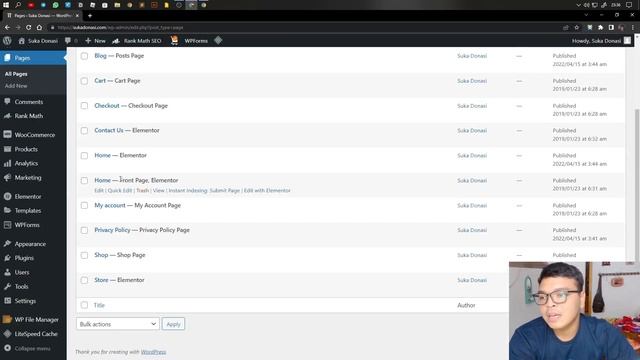640x360 pixels.
Task: Open the Contact Us page title link
Action: point(109,130)
